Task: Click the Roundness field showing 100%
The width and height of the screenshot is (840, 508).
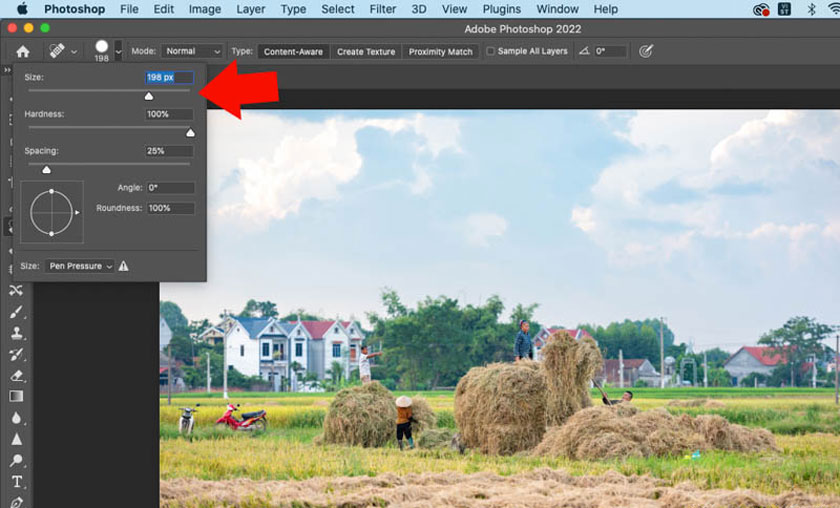Action: pos(171,208)
